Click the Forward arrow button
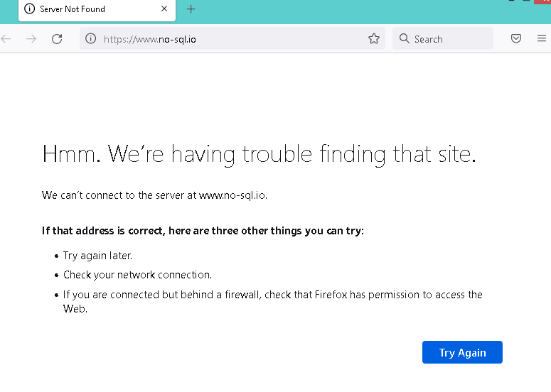The image size is (551, 392). pyautogui.click(x=31, y=39)
